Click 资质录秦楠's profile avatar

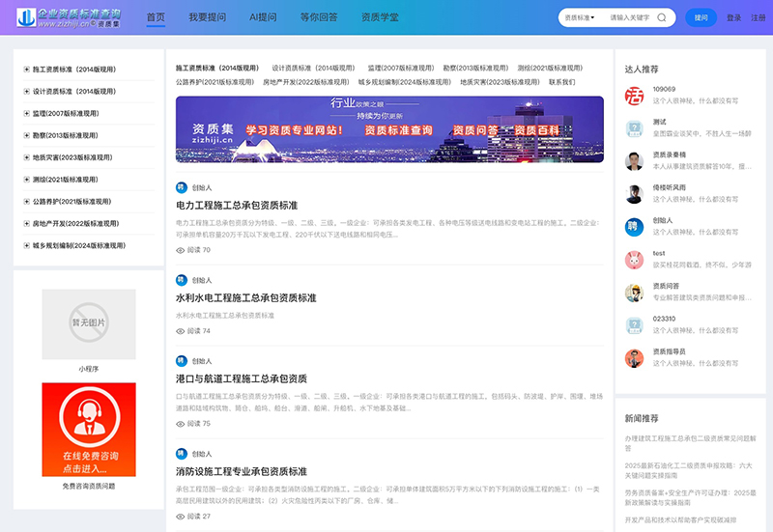(x=634, y=160)
